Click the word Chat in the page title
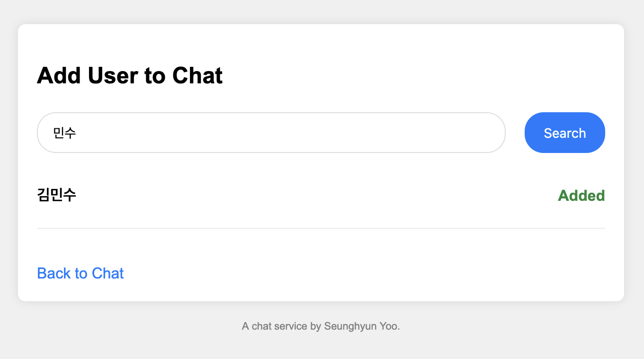 tap(197, 75)
